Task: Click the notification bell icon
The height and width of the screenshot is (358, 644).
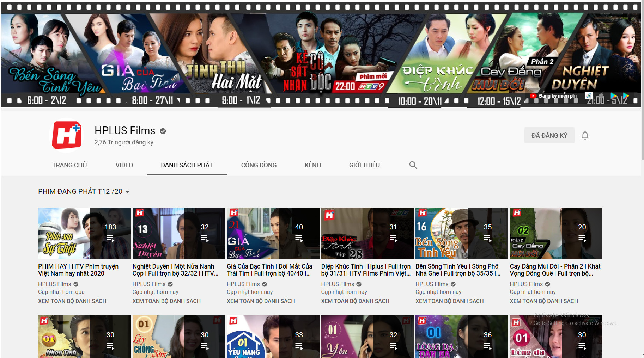Action: pyautogui.click(x=585, y=136)
